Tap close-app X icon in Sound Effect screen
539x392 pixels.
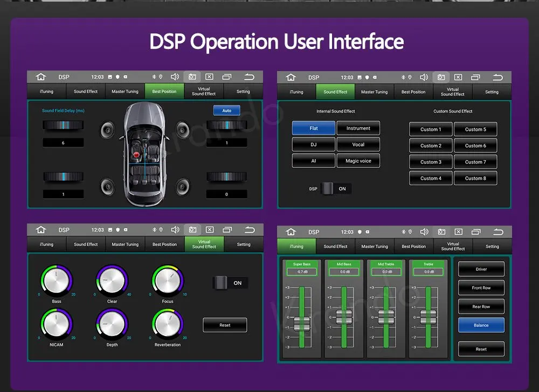tap(458, 77)
